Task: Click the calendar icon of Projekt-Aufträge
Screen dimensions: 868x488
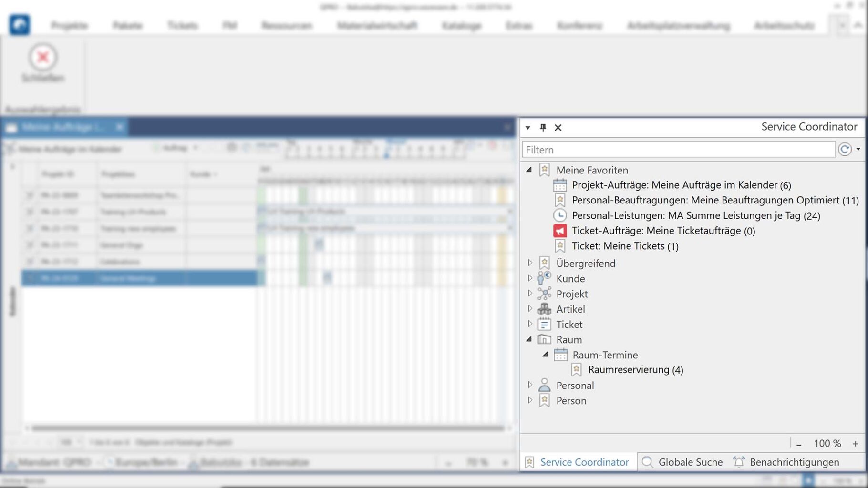Action: coord(560,185)
